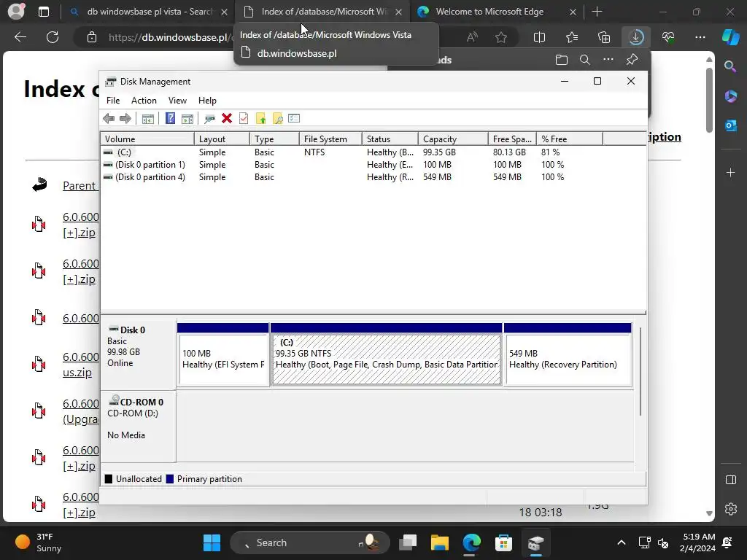
Task: Open the Windows Start button
Action: coord(212,542)
